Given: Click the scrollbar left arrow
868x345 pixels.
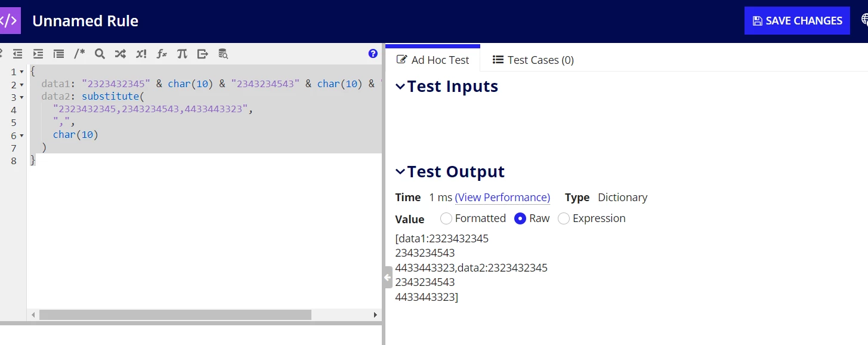Looking at the screenshot, I should (x=33, y=315).
